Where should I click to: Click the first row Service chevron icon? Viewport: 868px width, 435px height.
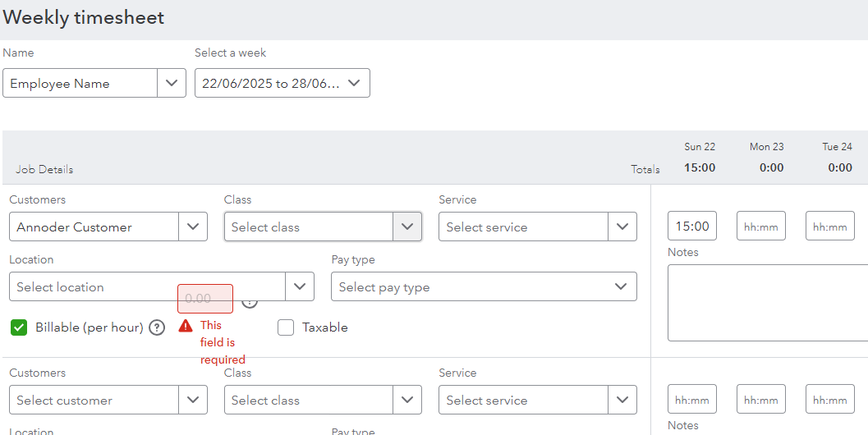coord(622,227)
